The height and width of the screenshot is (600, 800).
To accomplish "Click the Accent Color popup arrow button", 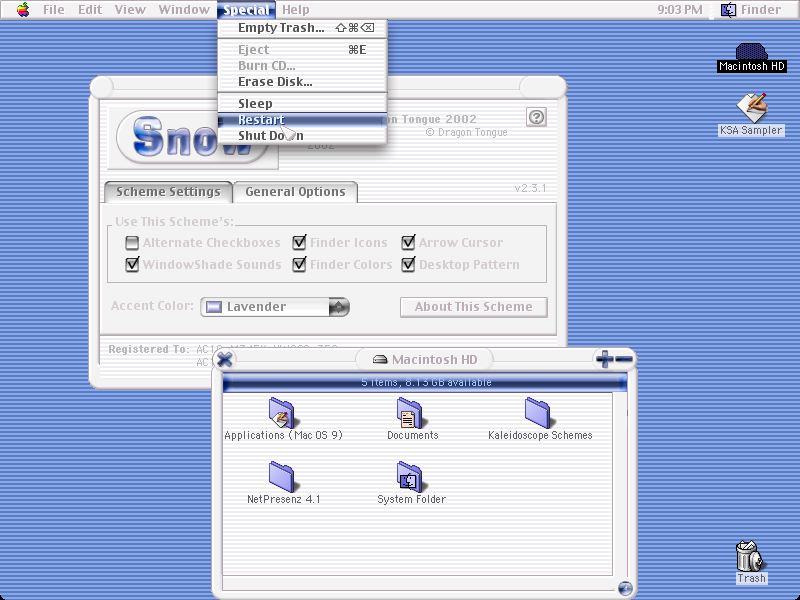I will pos(339,307).
